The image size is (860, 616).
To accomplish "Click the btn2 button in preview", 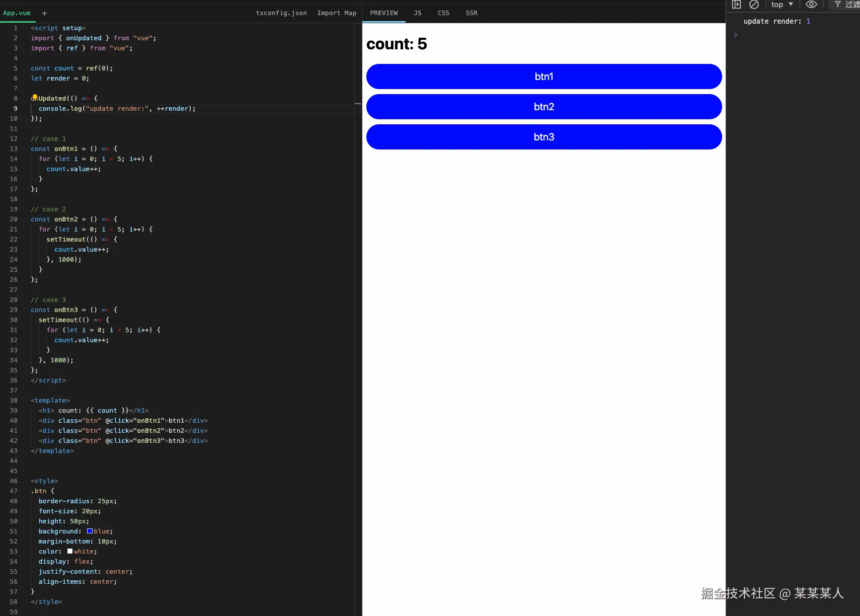I will tap(544, 107).
